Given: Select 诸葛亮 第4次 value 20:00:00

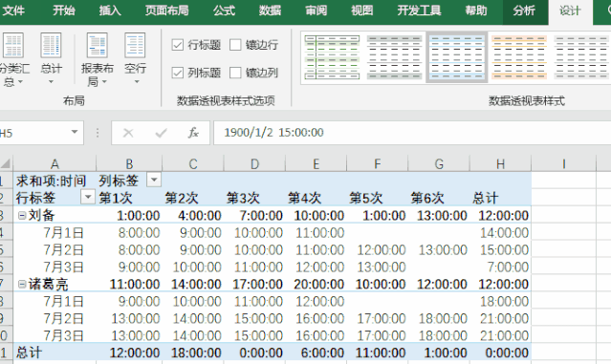Looking at the screenshot, I should [316, 284].
